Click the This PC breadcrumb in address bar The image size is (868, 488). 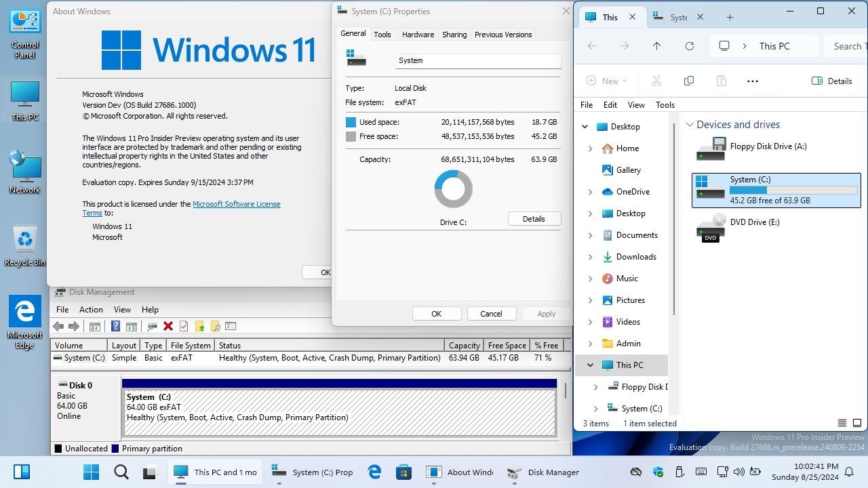[x=774, y=45]
